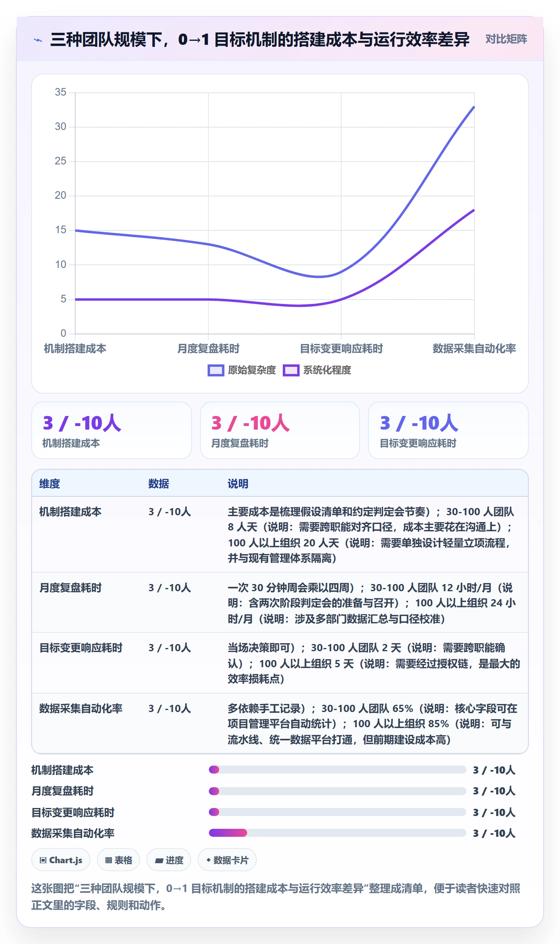Click the lightning icon beside the title
This screenshot has height=944, width=560.
tap(38, 40)
